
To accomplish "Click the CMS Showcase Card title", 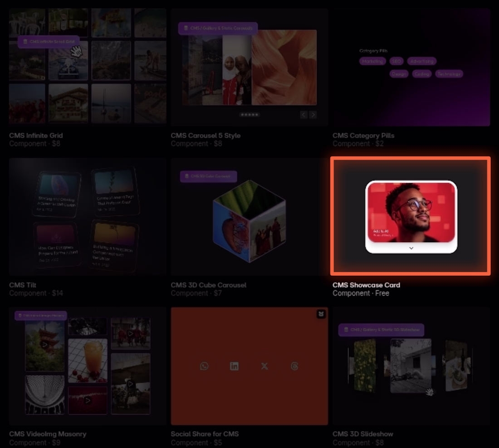I will pos(366,285).
